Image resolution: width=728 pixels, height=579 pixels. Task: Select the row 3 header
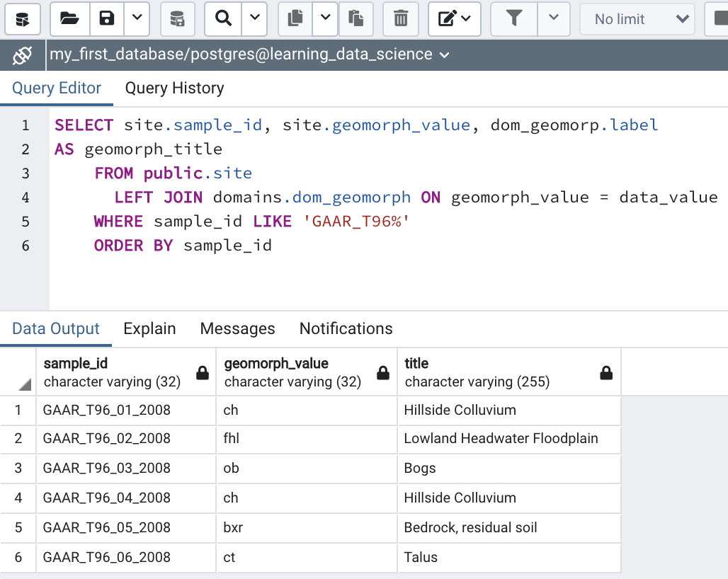(x=18, y=468)
